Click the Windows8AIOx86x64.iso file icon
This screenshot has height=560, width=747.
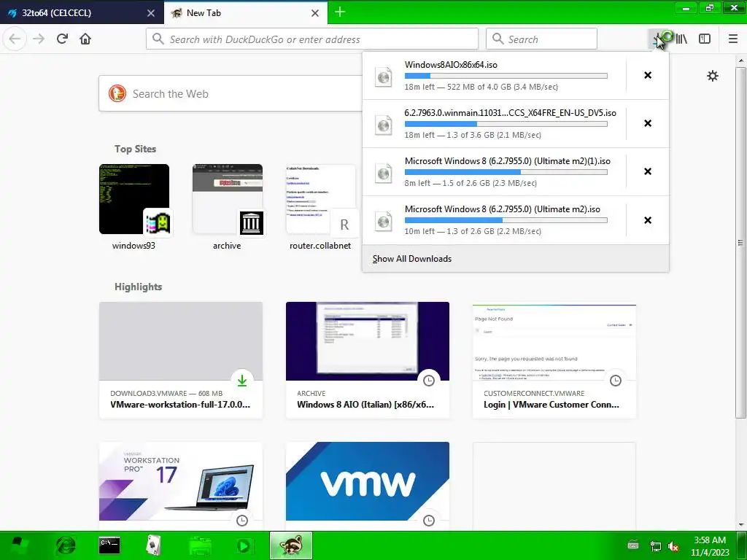pyautogui.click(x=384, y=77)
